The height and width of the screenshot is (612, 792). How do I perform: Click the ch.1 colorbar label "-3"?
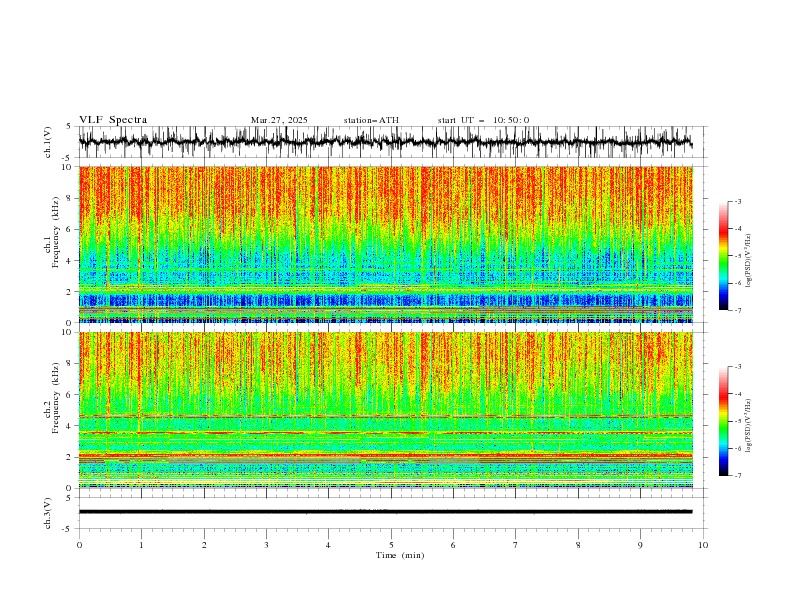pos(737,201)
